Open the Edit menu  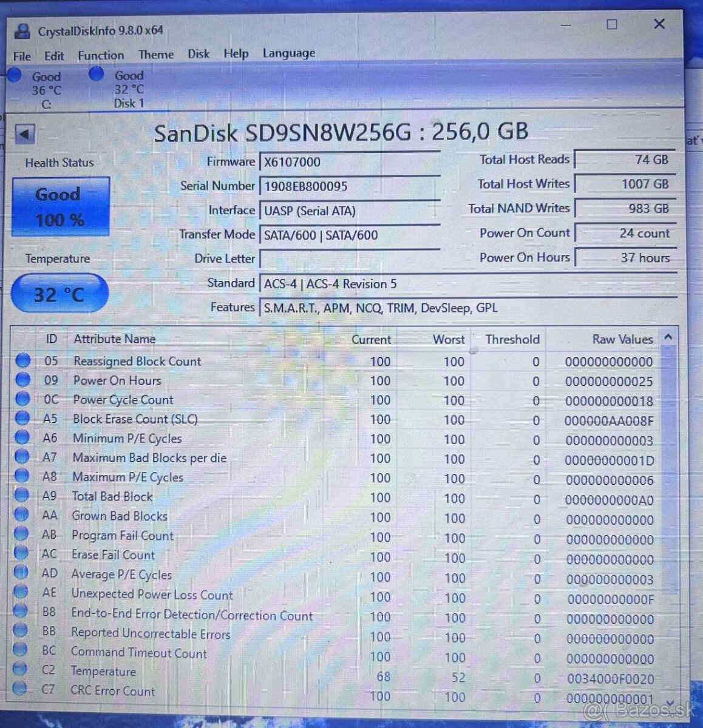[x=54, y=55]
